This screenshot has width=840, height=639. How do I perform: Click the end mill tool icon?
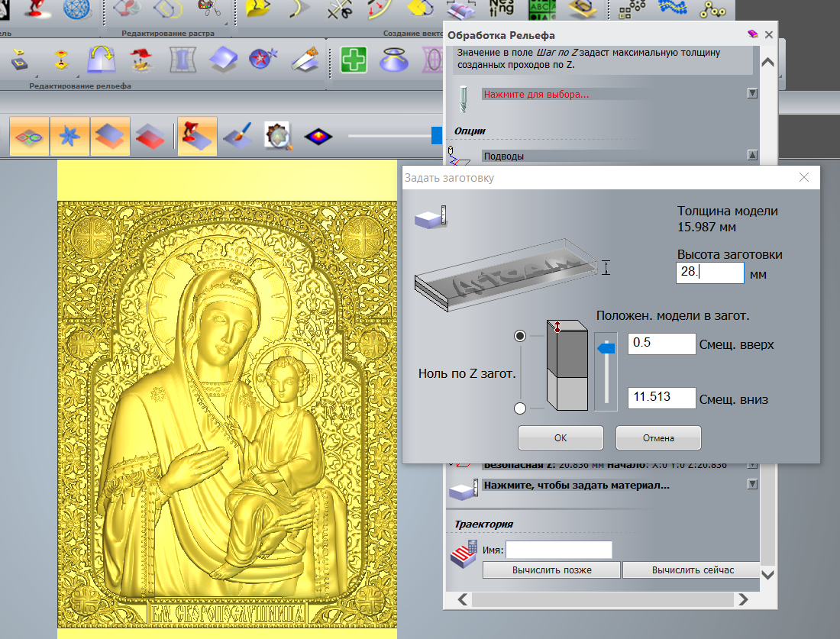464,98
